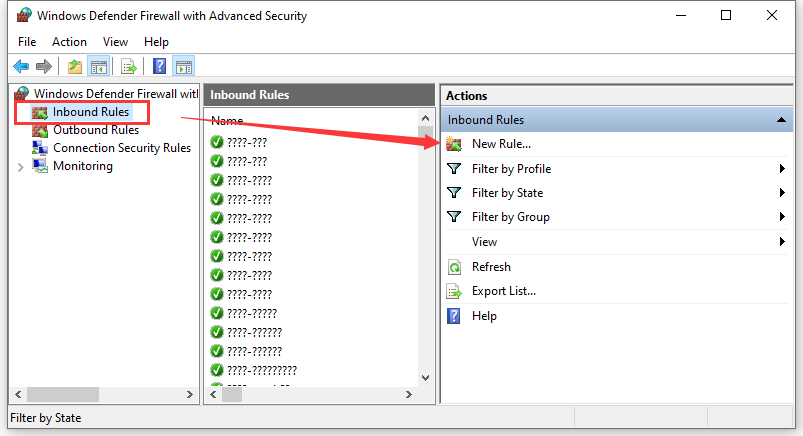The height and width of the screenshot is (436, 803).
Task: Click the Inbound Rules firewall tree icon
Action: (39, 112)
